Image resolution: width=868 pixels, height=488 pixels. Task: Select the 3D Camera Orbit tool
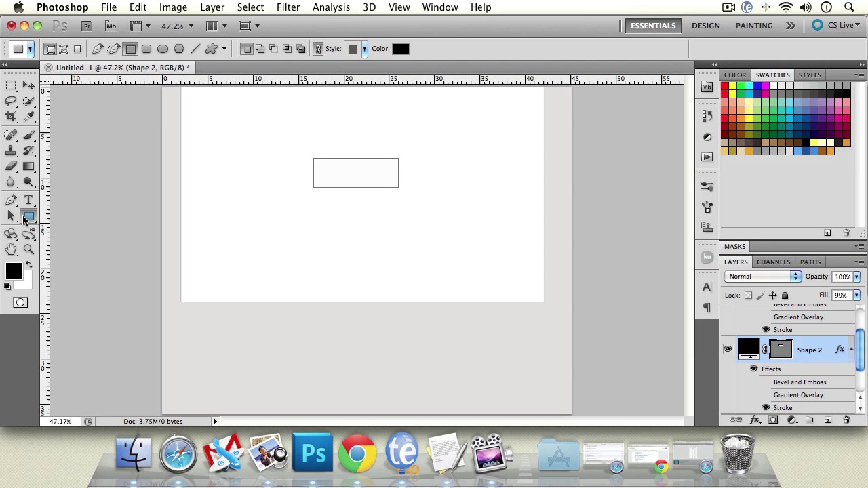pyautogui.click(x=28, y=234)
